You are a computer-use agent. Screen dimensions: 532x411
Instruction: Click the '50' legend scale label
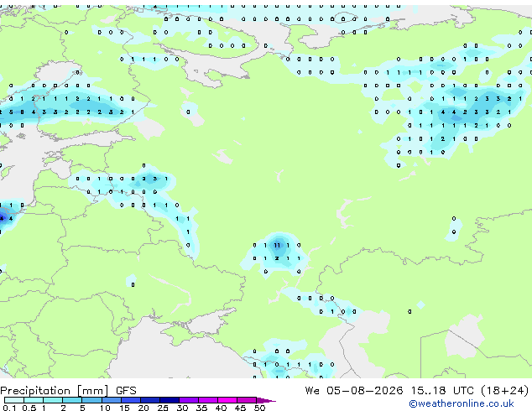260,408
